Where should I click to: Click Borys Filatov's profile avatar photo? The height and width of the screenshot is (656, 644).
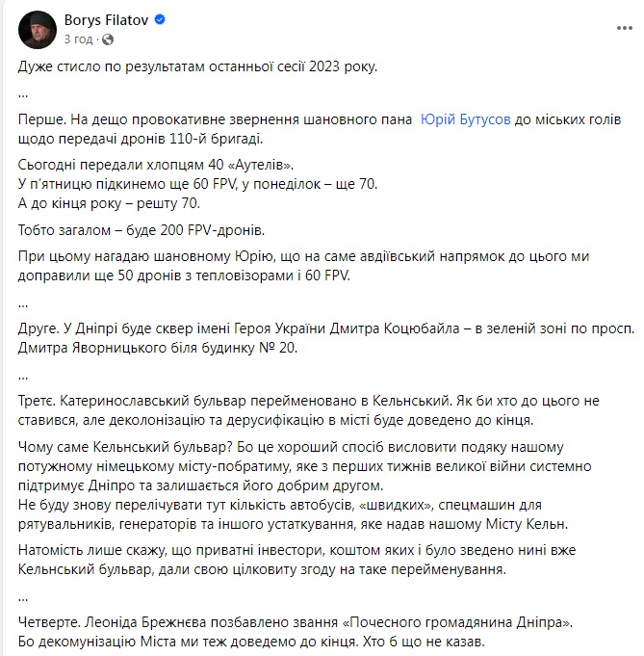coord(35,29)
